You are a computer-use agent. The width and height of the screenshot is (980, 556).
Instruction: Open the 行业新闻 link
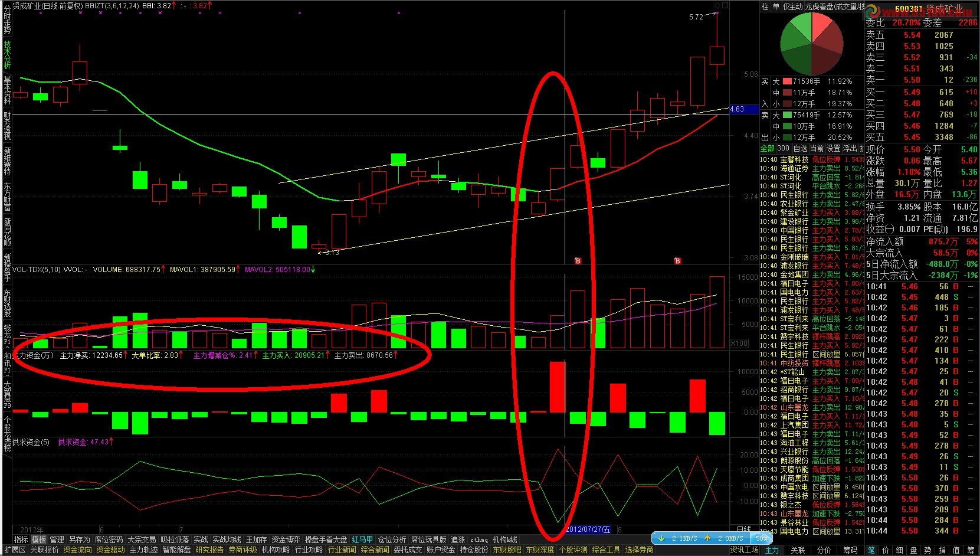point(342,550)
